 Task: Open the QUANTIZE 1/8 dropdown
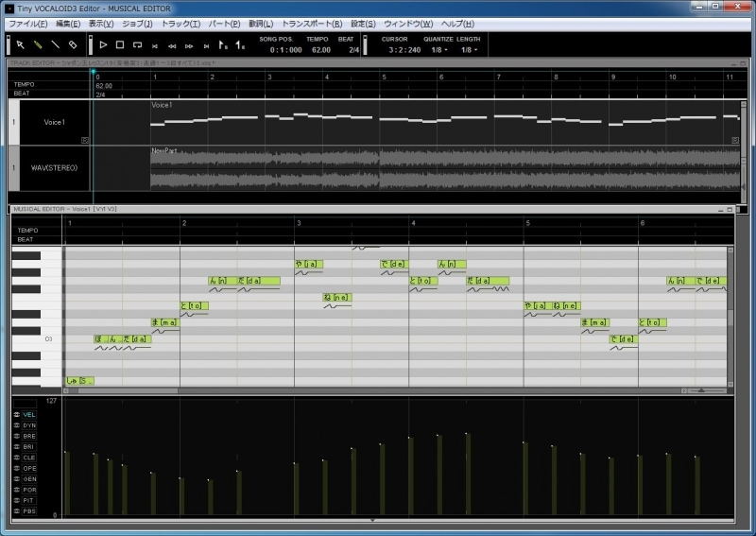439,50
